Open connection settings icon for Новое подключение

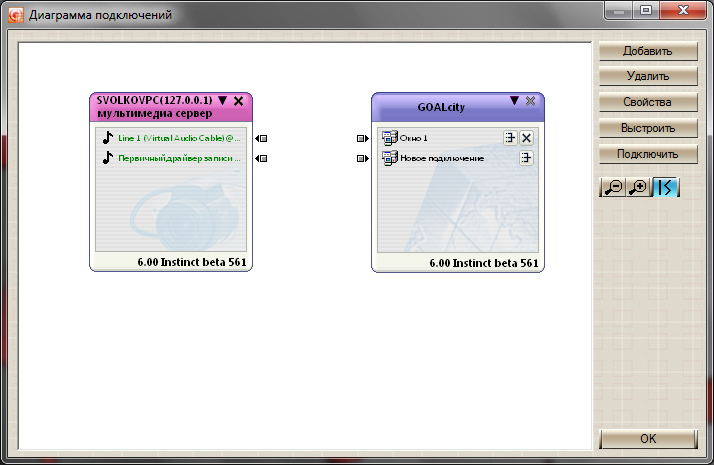[x=526, y=158]
